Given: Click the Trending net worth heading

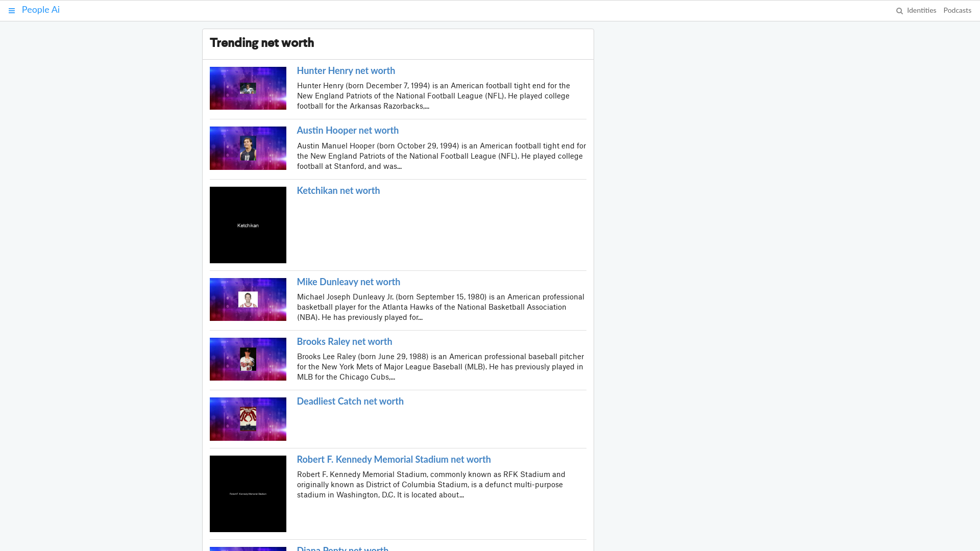Looking at the screenshot, I should 262,43.
